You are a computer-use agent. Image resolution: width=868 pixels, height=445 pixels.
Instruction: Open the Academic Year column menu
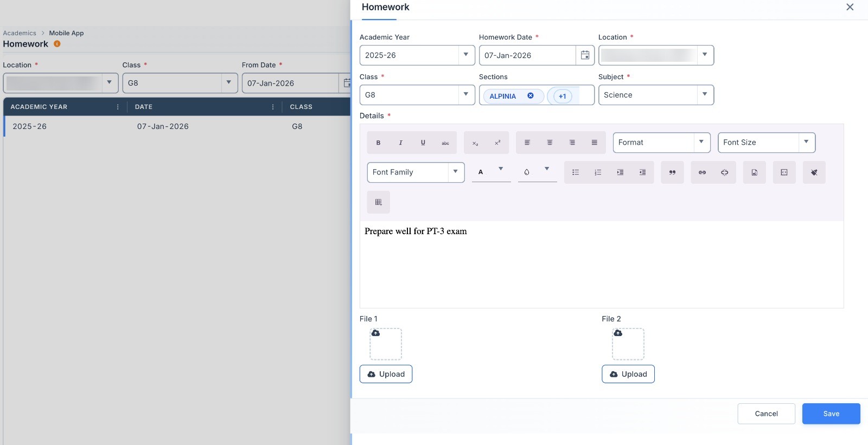pyautogui.click(x=118, y=107)
